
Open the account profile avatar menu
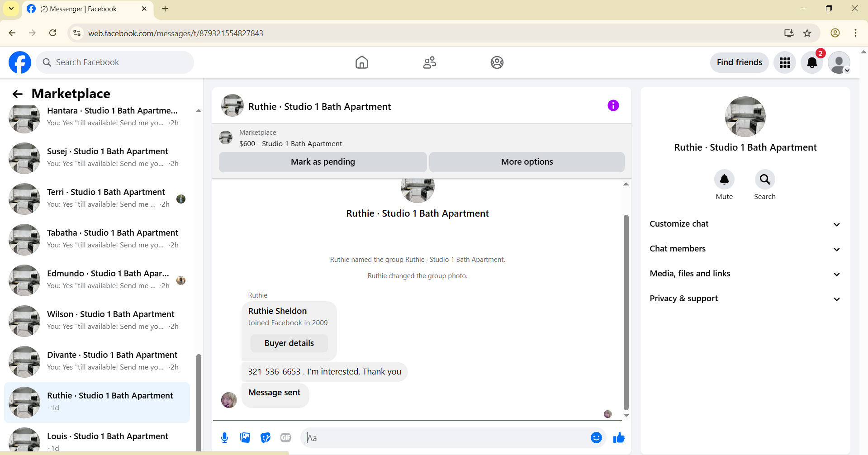[x=839, y=62]
